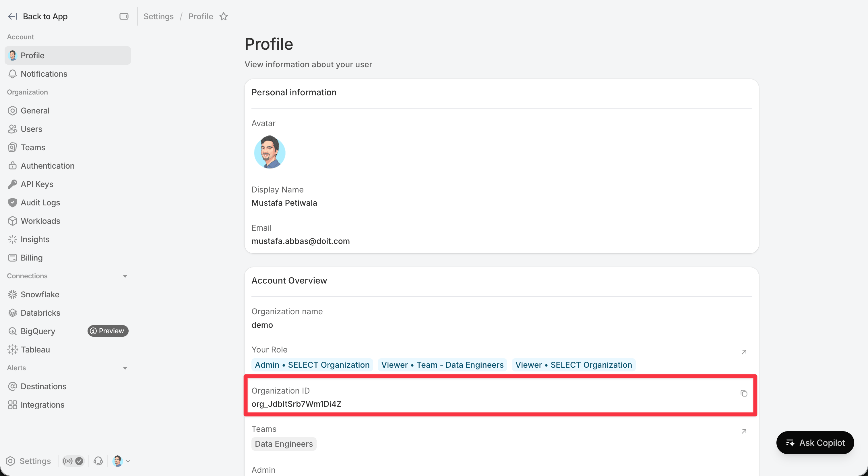Click the shield icon beside Audit Logs

pos(12,202)
